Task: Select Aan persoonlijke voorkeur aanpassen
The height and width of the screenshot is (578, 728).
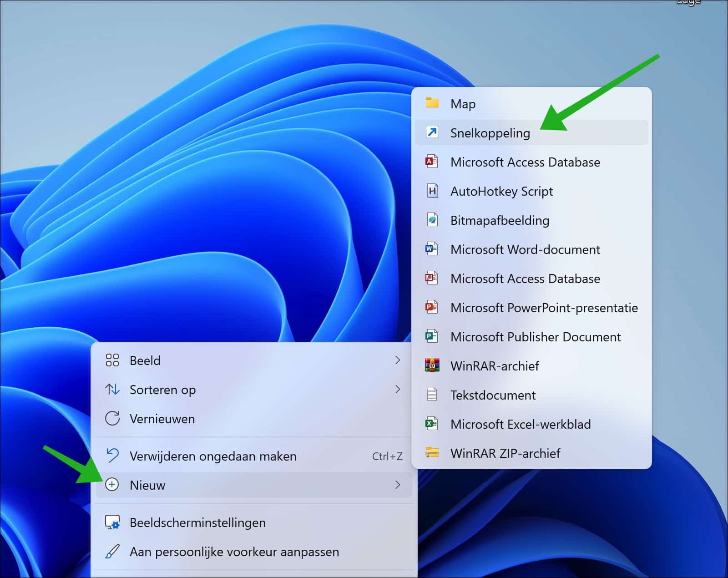Action: pos(234,552)
